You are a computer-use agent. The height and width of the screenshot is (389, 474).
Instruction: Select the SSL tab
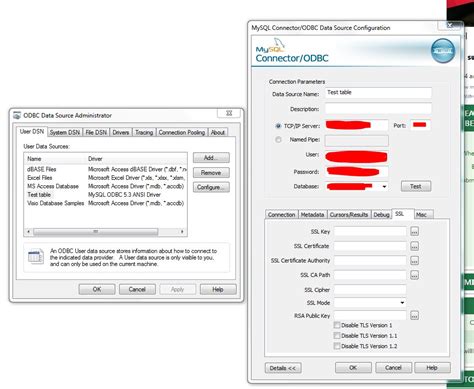click(x=402, y=214)
